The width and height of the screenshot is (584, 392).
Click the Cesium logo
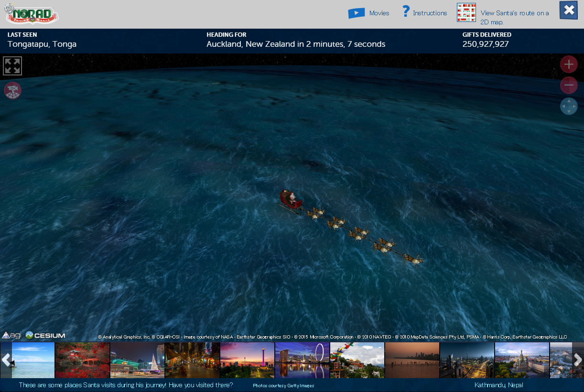coord(45,335)
